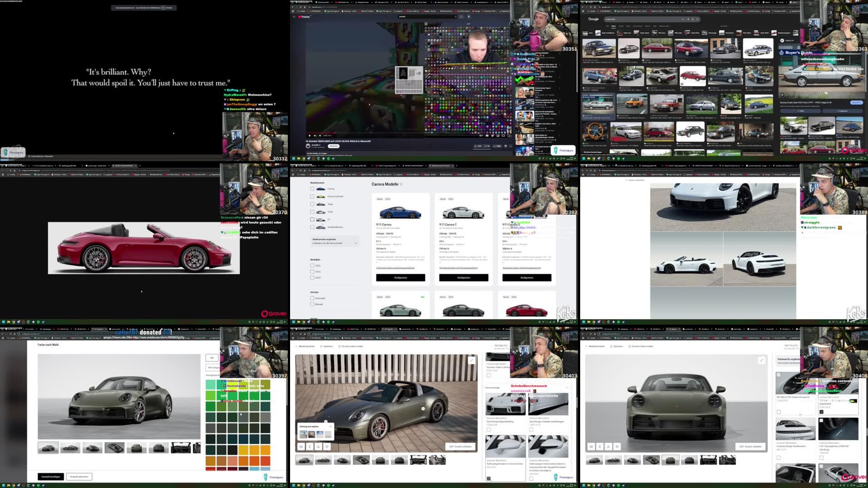Click the 360° Ansicht button in frame 30403
868x488 pixels.
460,447
